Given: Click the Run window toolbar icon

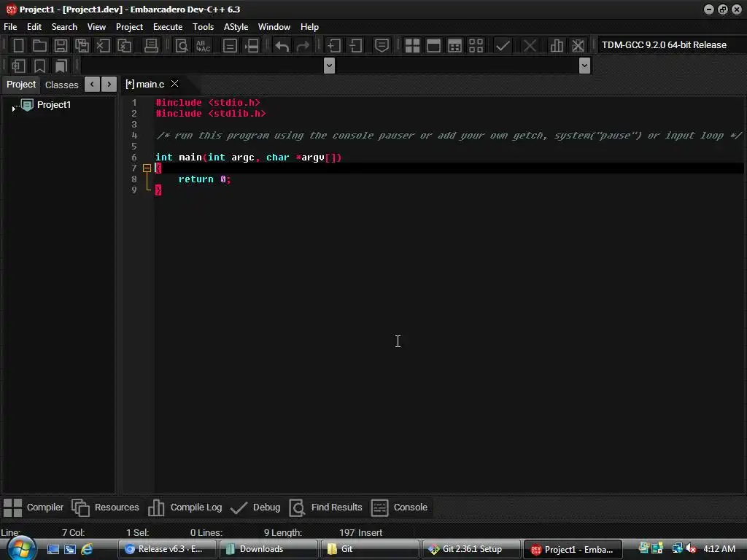Looking at the screenshot, I should (x=433, y=45).
